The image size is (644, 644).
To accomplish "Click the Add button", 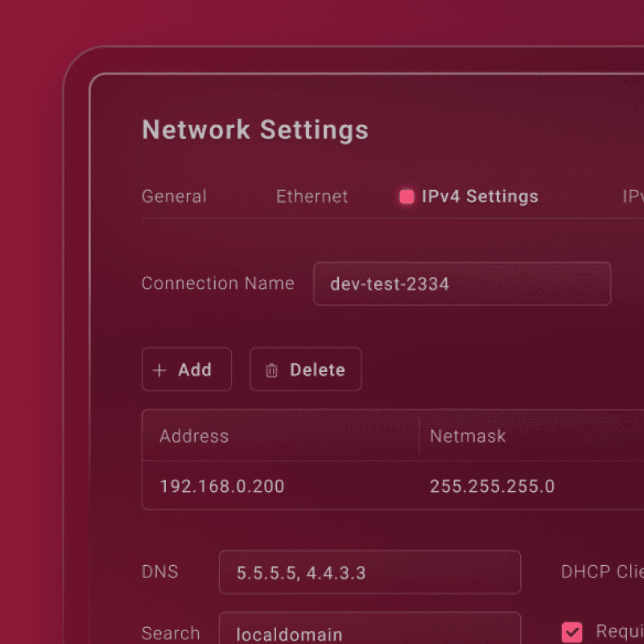I will coord(187,369).
